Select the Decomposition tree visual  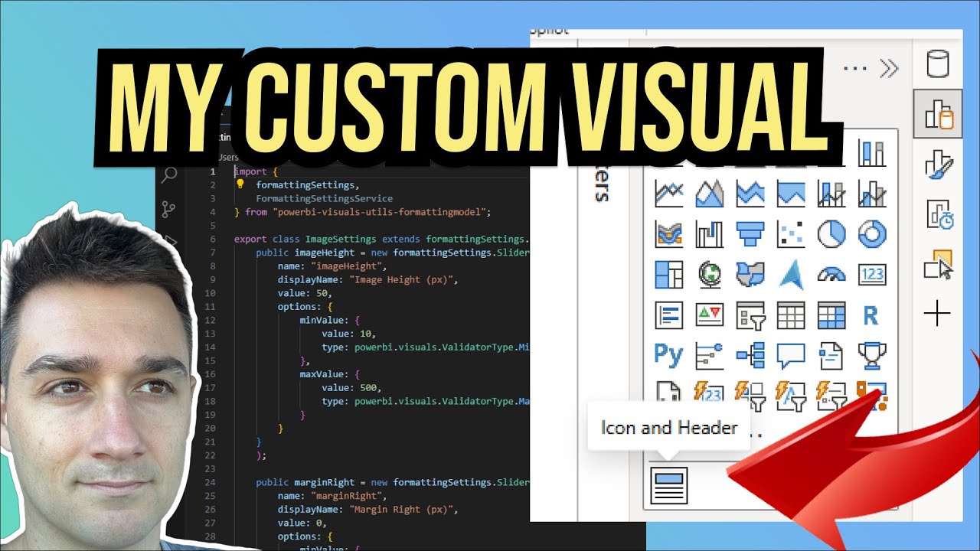750,355
